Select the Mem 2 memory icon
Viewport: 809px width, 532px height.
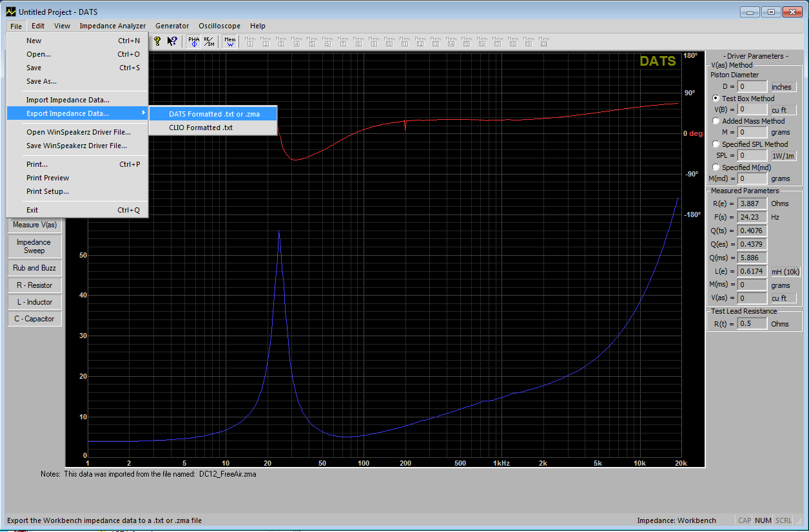click(x=266, y=41)
